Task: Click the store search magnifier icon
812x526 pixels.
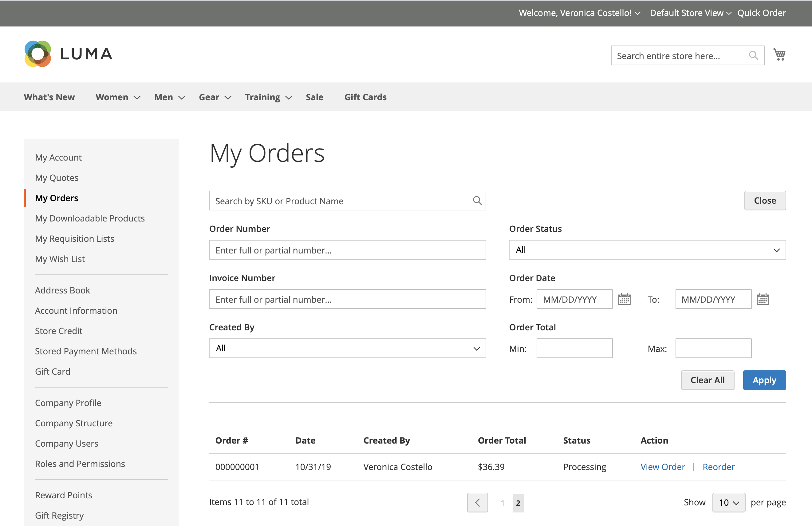Action: 753,55
